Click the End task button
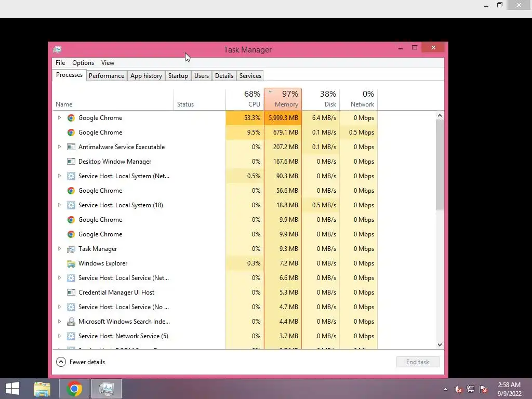532x399 pixels. (418, 362)
